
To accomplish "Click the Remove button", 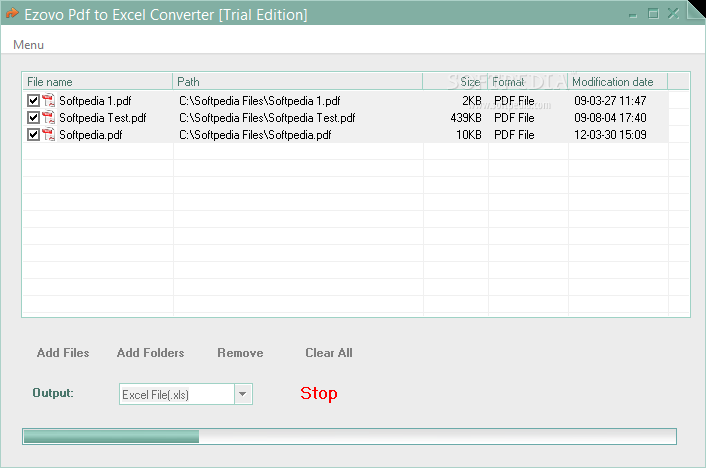I will point(240,353).
